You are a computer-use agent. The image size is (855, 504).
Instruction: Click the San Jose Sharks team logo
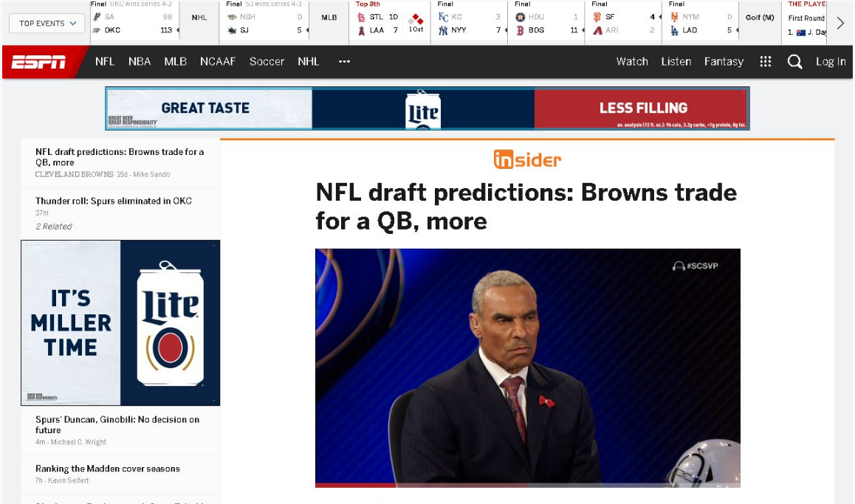click(231, 30)
